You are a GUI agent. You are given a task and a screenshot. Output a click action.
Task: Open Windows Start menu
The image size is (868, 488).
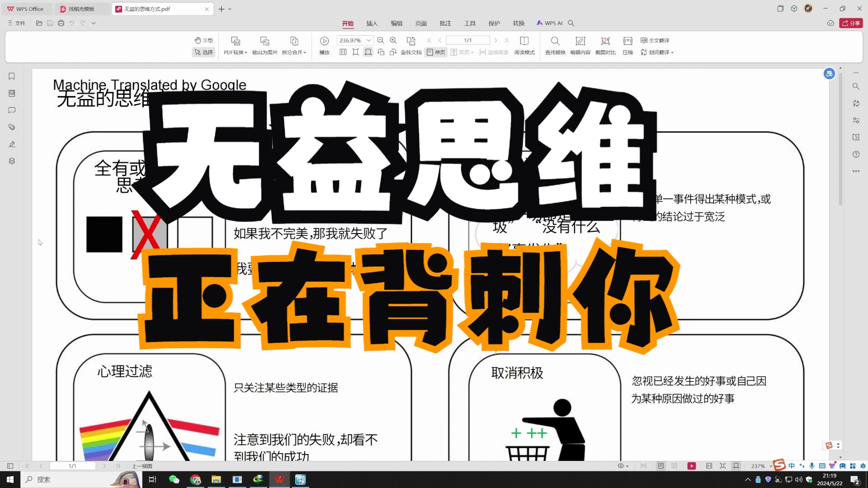click(10, 479)
